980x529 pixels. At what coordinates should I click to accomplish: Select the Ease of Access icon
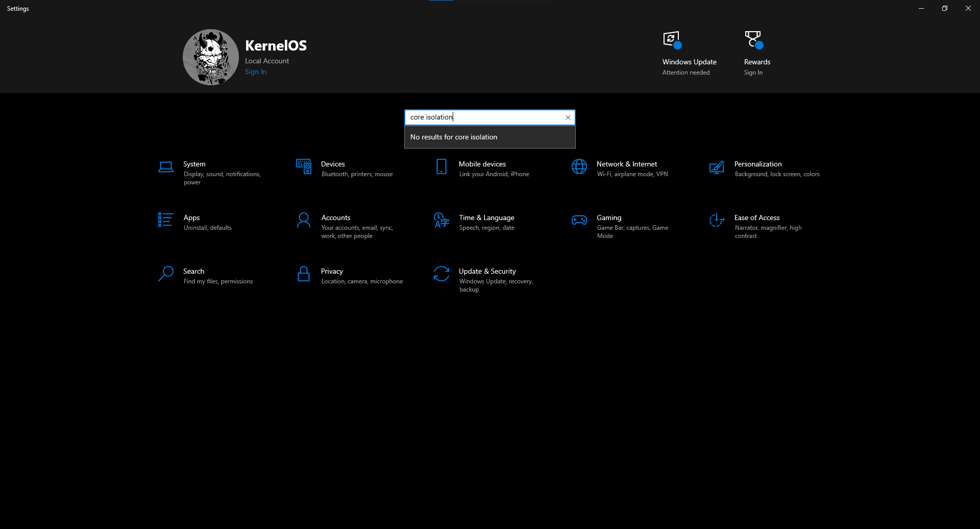pyautogui.click(x=717, y=220)
